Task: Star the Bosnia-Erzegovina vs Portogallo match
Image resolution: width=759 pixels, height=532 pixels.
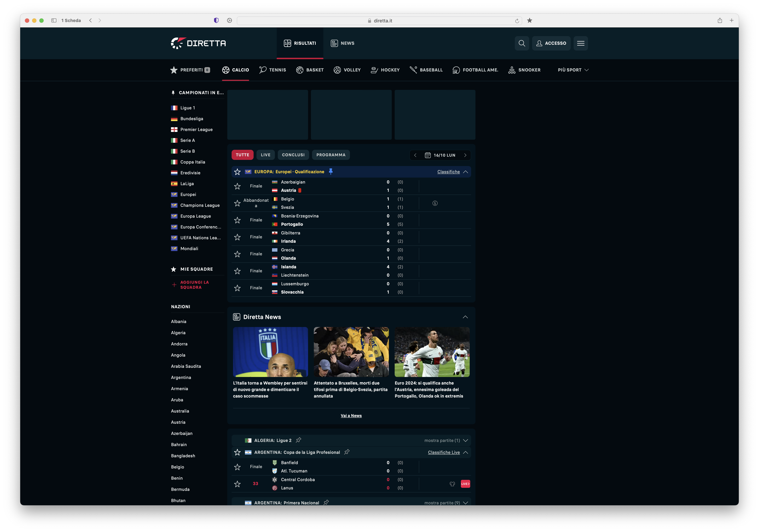Action: 237,220
